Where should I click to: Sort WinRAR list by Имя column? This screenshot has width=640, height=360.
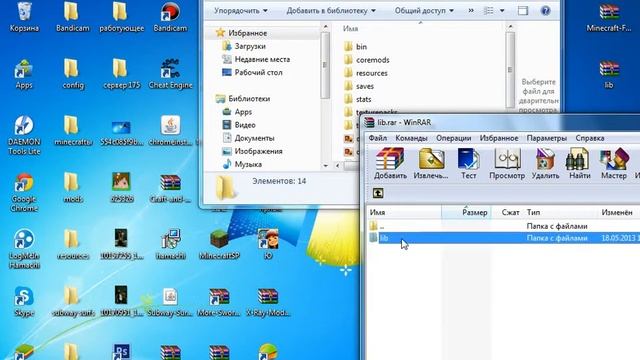point(404,212)
